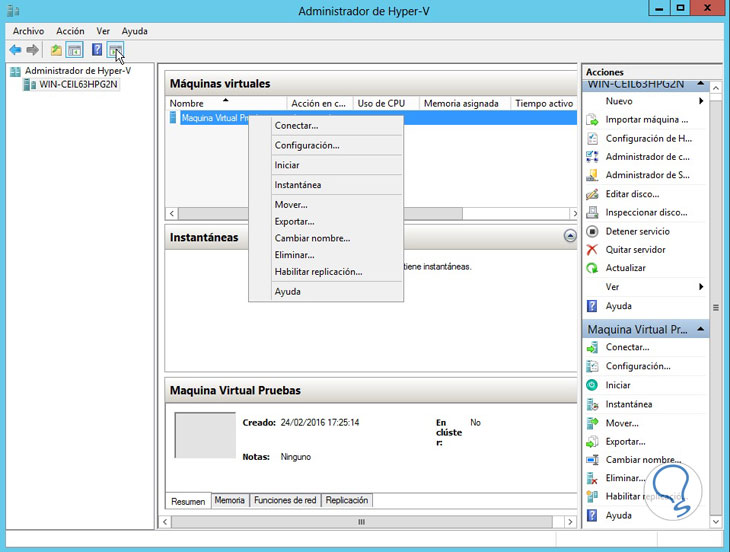The width and height of the screenshot is (730, 552).
Task: Select Maquina Virtual Pruebas row
Action: tap(371, 118)
